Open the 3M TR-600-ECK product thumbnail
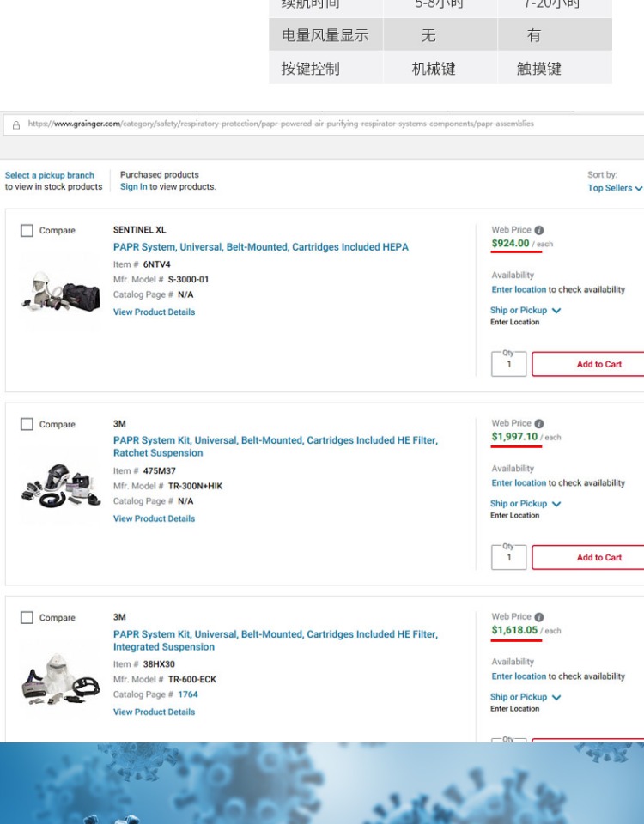Screen dimensions: 644x824 tap(61, 680)
